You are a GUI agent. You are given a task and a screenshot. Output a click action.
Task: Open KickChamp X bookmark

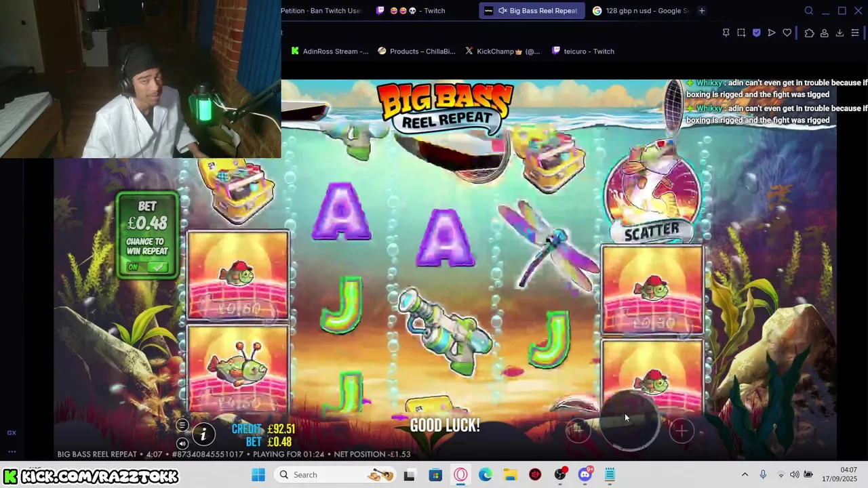tap(502, 52)
